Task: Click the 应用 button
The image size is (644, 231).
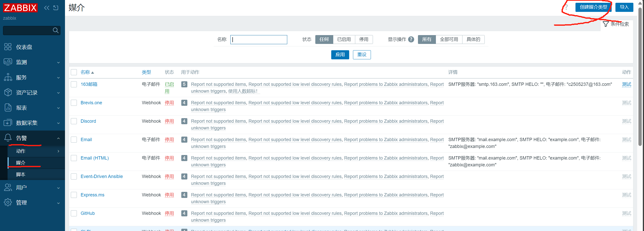Action: click(x=340, y=55)
